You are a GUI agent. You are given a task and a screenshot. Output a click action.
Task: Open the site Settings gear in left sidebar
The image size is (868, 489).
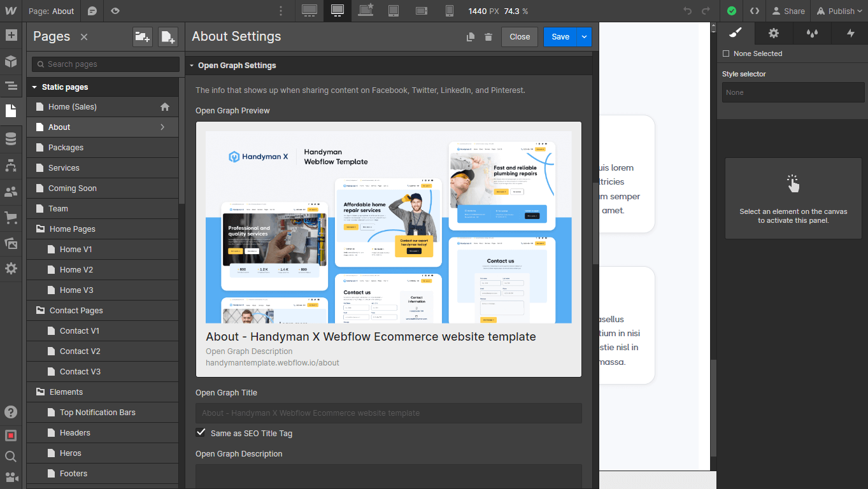[x=11, y=269]
